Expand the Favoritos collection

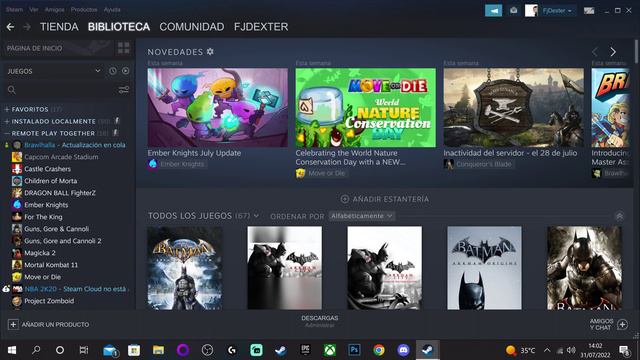7,109
